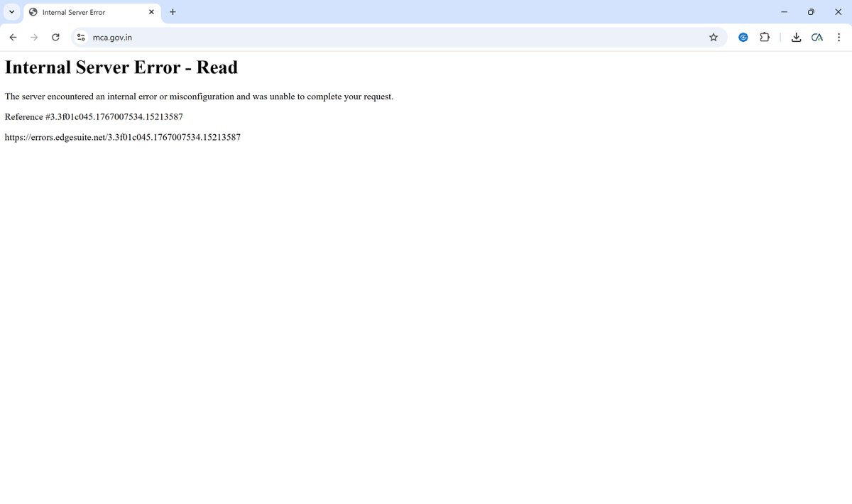Show browser downloads
852x504 pixels.
[796, 38]
